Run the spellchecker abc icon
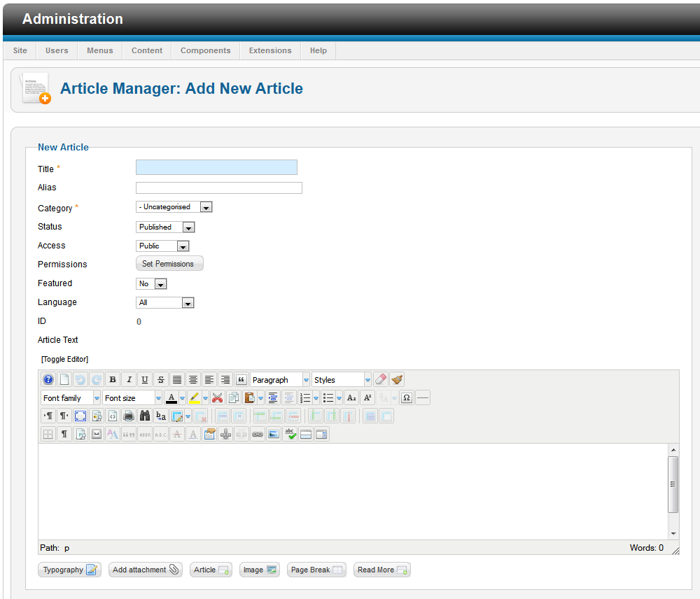This screenshot has height=599, width=700. (290, 435)
